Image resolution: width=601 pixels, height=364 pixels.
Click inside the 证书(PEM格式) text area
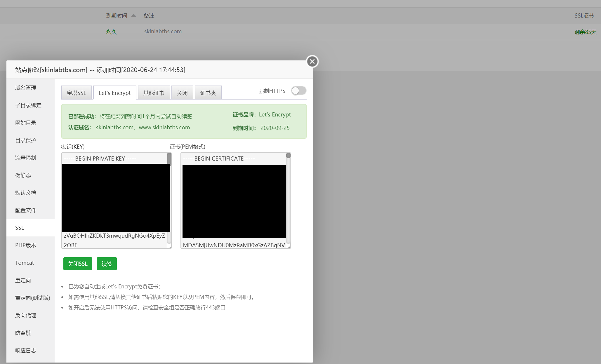tap(235, 201)
